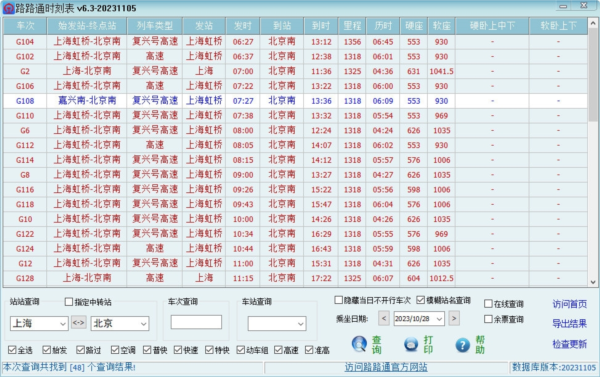Expand the 车站查询 station dropdown
Viewport: 600px width, 377px height.
click(301, 324)
